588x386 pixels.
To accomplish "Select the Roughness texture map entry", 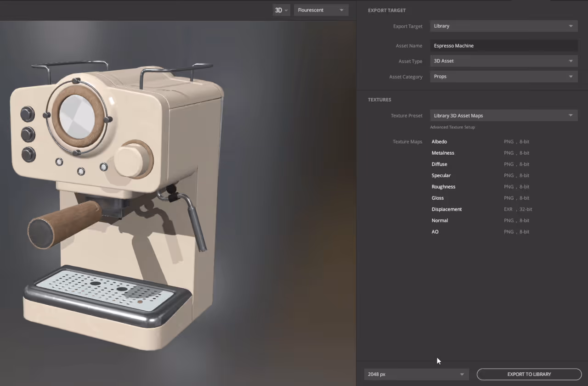I will coord(443,186).
